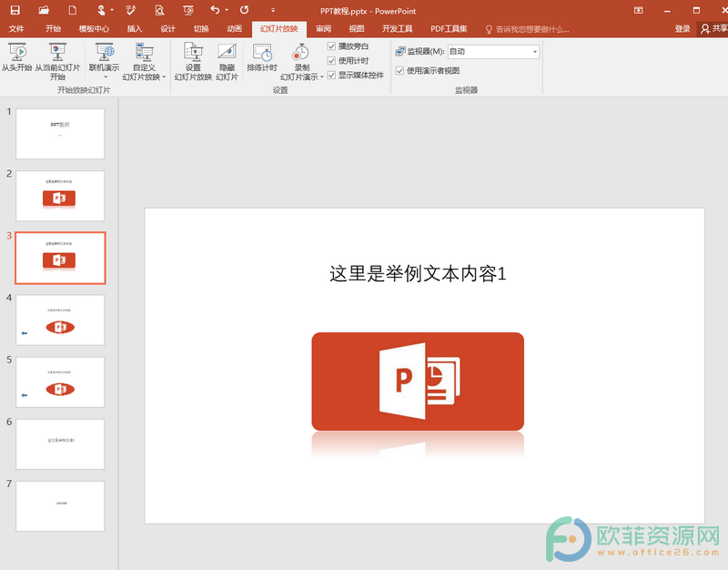Select slide 6 thumbnail

(x=60, y=444)
